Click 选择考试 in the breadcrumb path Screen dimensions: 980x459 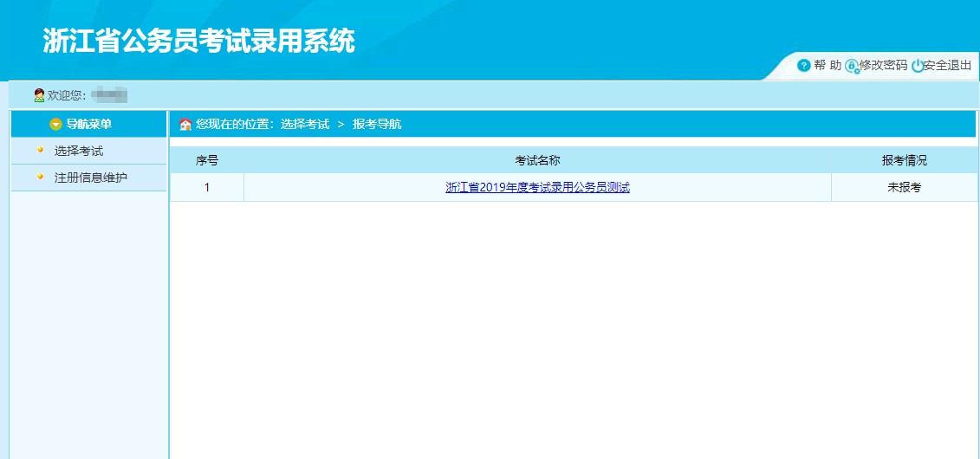305,124
